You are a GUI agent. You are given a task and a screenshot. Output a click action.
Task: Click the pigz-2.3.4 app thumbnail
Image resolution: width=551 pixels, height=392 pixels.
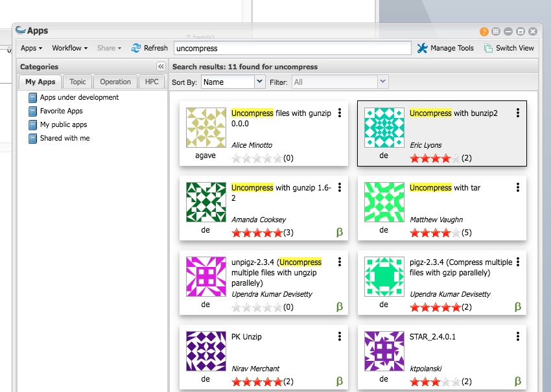[x=384, y=277]
